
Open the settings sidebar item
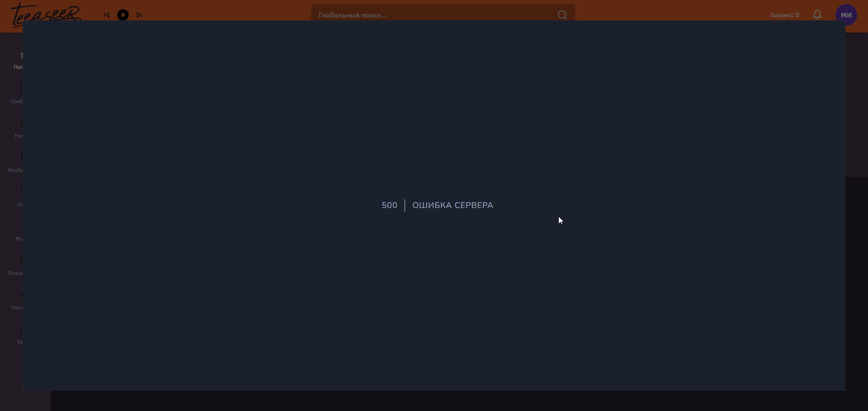pyautogui.click(x=17, y=301)
